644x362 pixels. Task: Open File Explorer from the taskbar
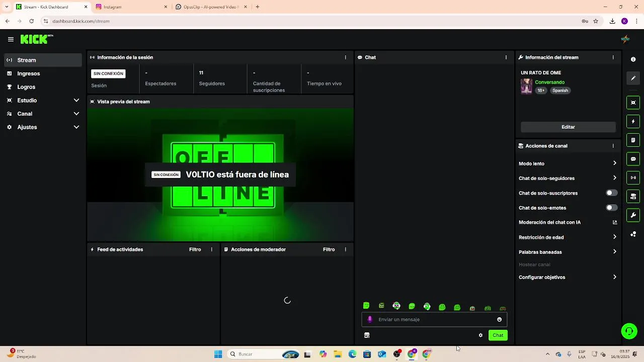coord(338,354)
